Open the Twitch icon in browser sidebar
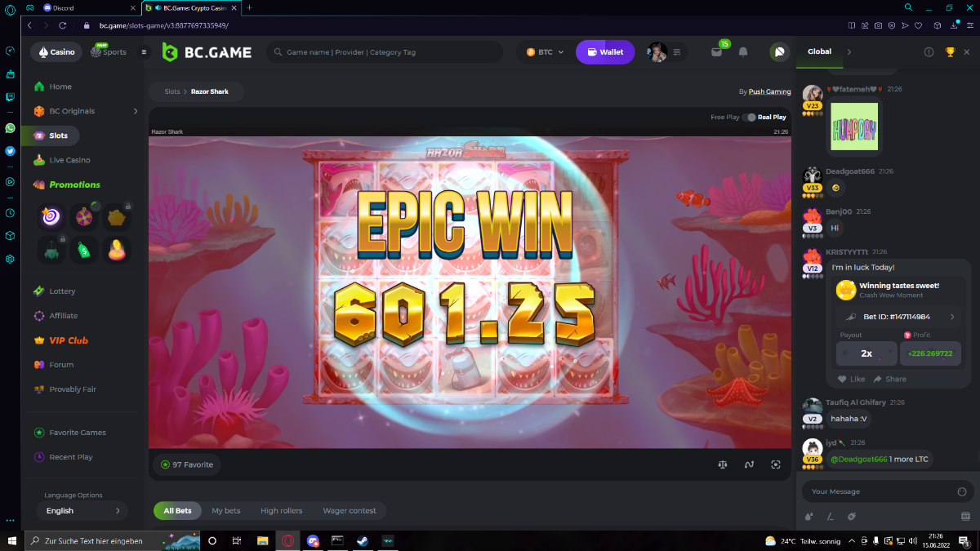 (x=10, y=96)
